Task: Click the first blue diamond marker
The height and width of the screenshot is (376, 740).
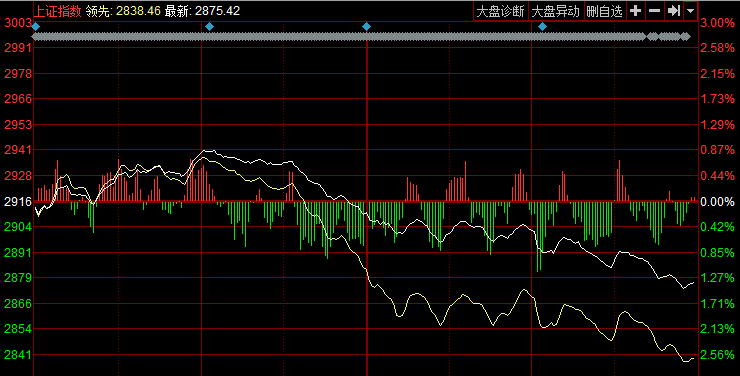Action: [36, 27]
